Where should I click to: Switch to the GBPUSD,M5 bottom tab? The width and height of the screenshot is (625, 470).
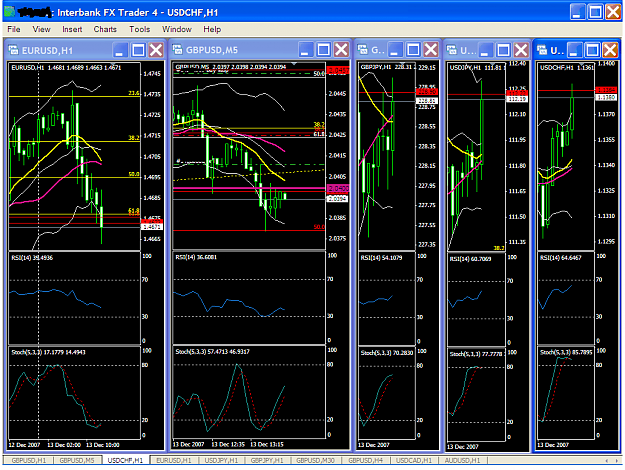77,460
